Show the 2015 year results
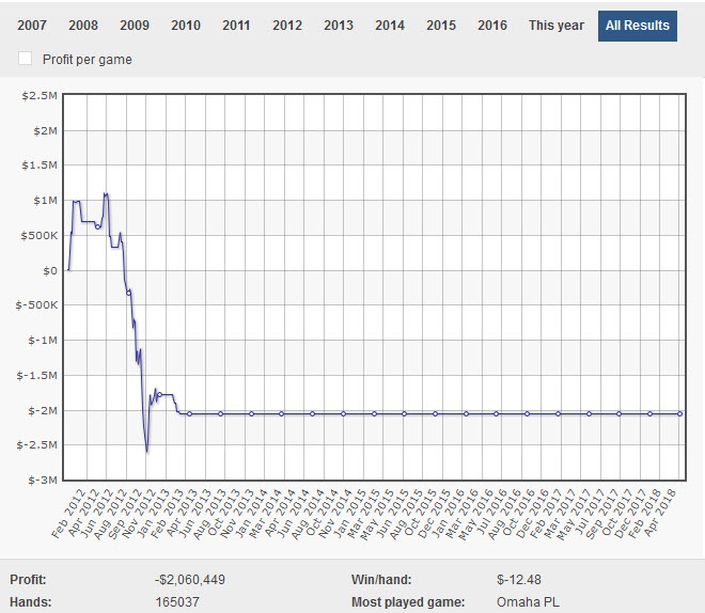The width and height of the screenshot is (705, 613). click(x=441, y=25)
